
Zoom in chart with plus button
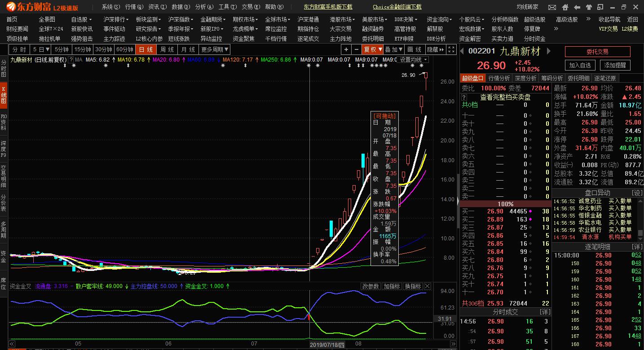click(346, 49)
